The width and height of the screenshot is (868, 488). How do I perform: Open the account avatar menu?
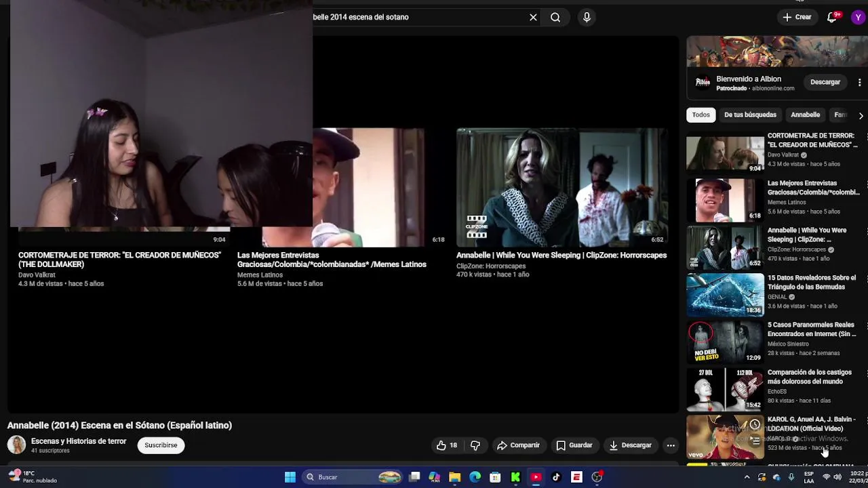(x=859, y=17)
